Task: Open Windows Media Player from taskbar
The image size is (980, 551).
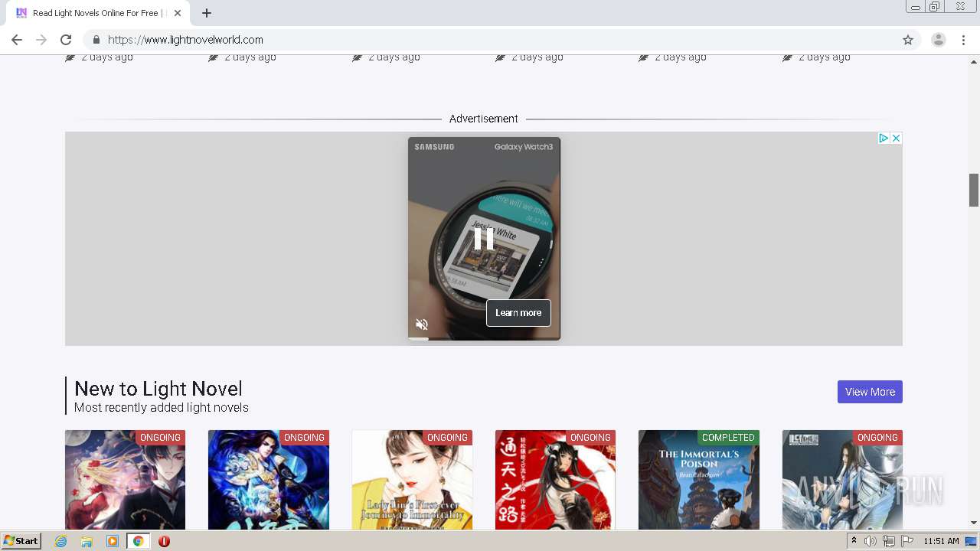Action: point(113,541)
